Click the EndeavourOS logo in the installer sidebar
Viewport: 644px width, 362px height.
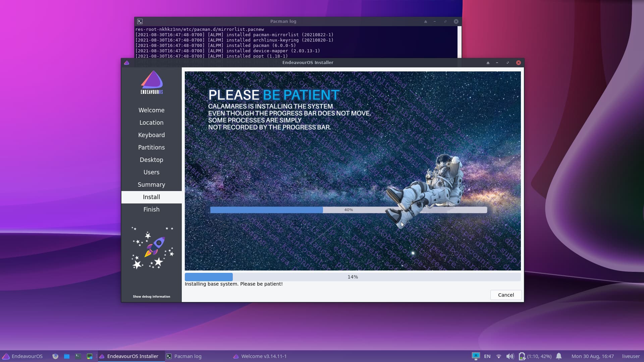point(151,82)
